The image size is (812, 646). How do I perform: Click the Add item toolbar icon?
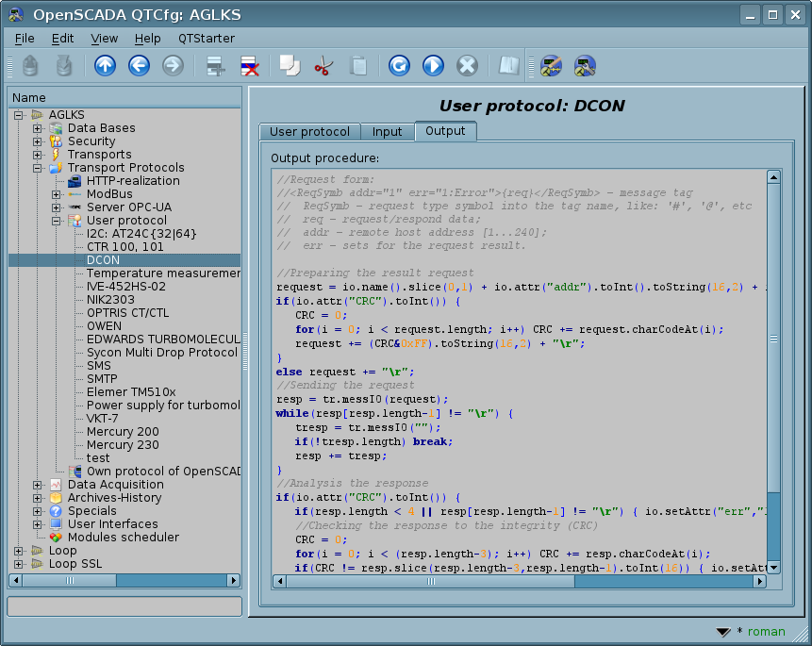click(216, 65)
